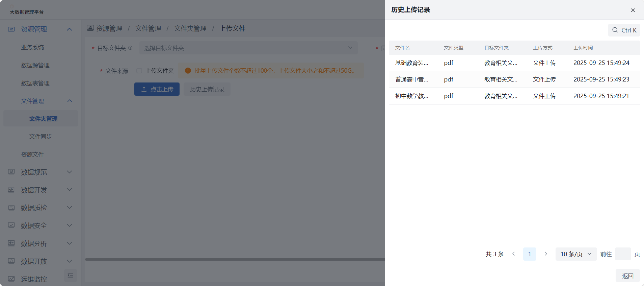Screen dimensions: 644x286
Task: Click the 目标文件夹 column header
Action: (497, 48)
